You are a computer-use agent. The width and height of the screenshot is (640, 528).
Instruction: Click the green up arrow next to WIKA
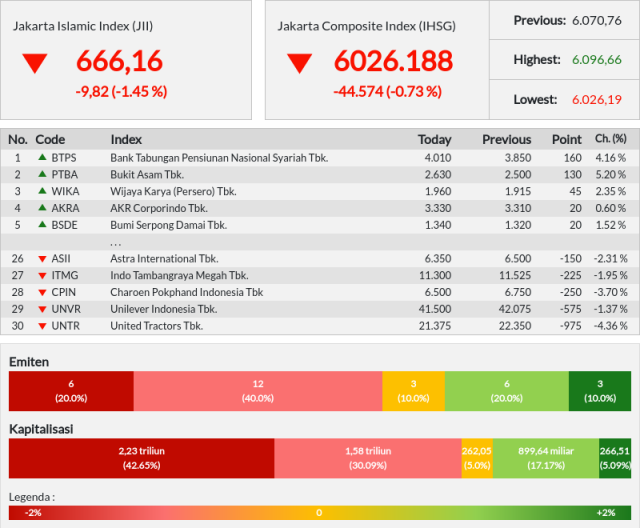[42, 191]
